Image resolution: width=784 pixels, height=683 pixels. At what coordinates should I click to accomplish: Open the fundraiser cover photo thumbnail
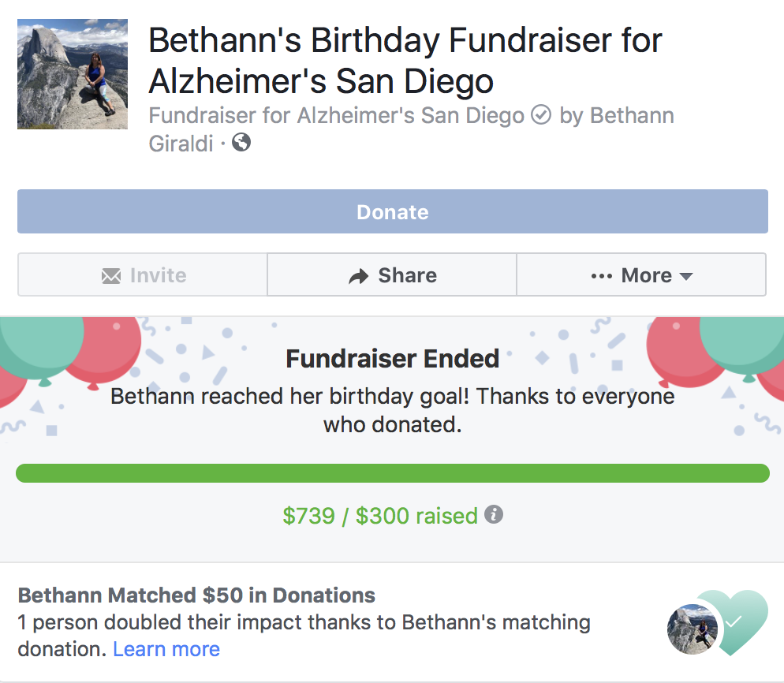[73, 74]
